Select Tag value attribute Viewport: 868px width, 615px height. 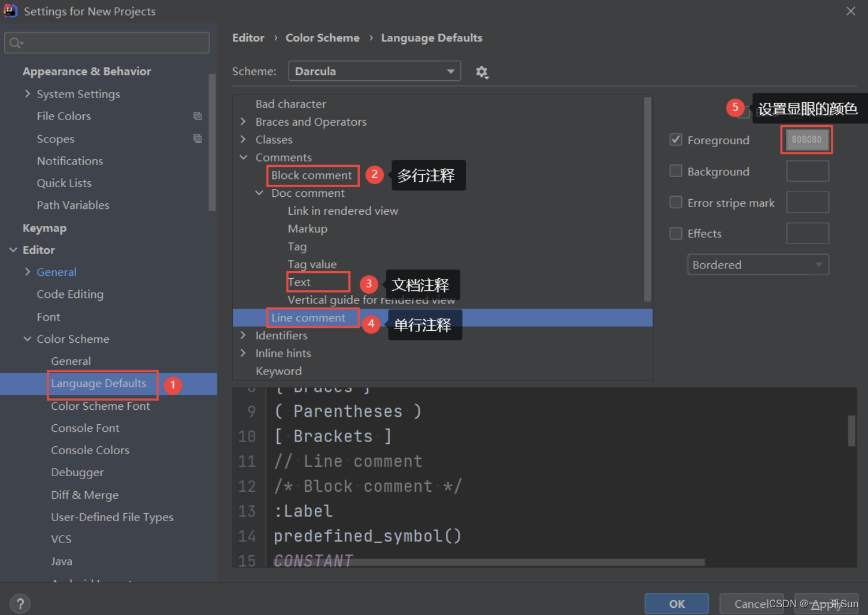point(312,264)
